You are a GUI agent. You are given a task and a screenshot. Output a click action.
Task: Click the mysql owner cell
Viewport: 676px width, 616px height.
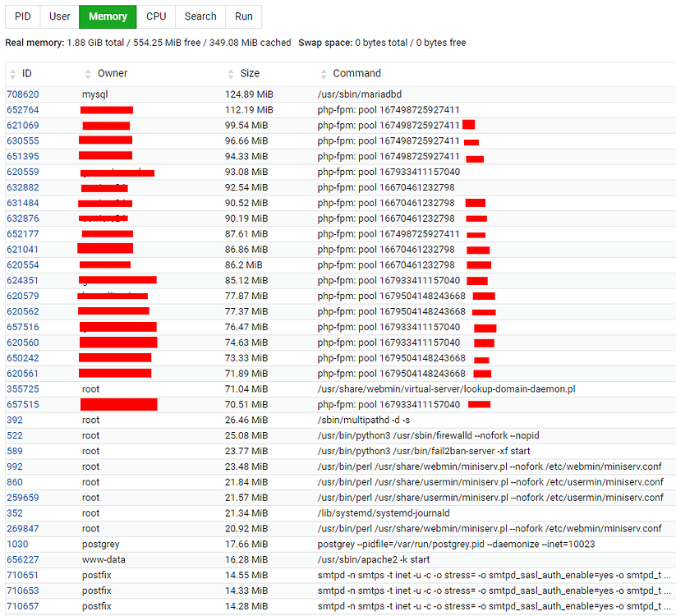(x=94, y=94)
